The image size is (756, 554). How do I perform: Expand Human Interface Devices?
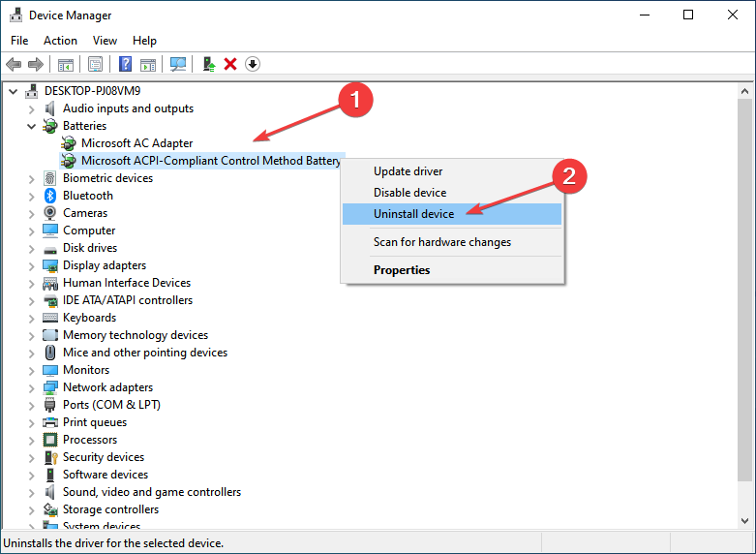tap(31, 283)
